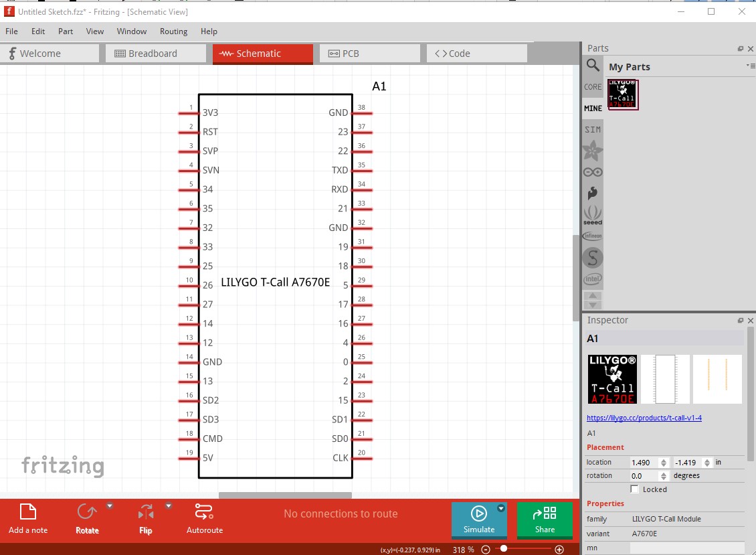Open the Adafruit flower parts bin
The image size is (756, 555).
coord(593,151)
